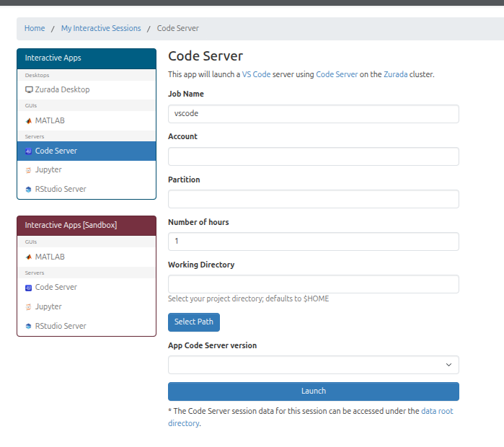Click the Job Name label
504x447 pixels.
(186, 94)
